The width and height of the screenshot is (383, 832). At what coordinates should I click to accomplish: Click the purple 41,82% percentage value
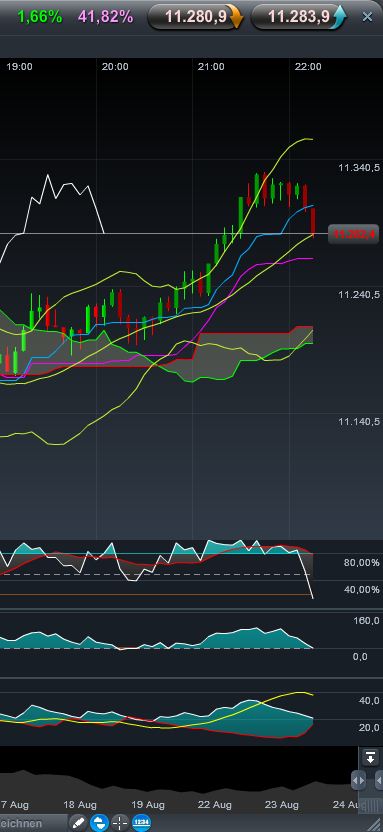[106, 17]
